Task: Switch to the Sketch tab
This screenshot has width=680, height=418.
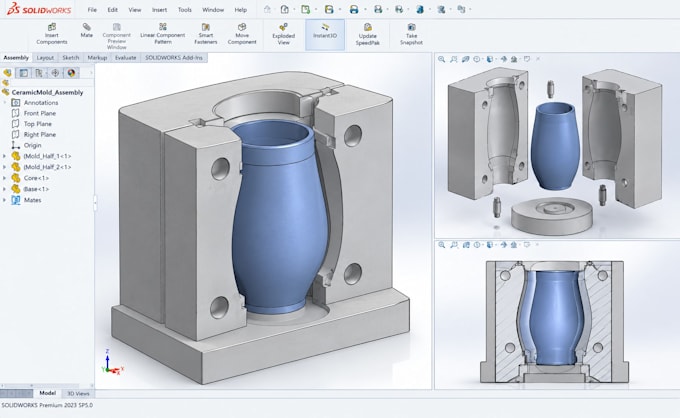Action: [70, 58]
